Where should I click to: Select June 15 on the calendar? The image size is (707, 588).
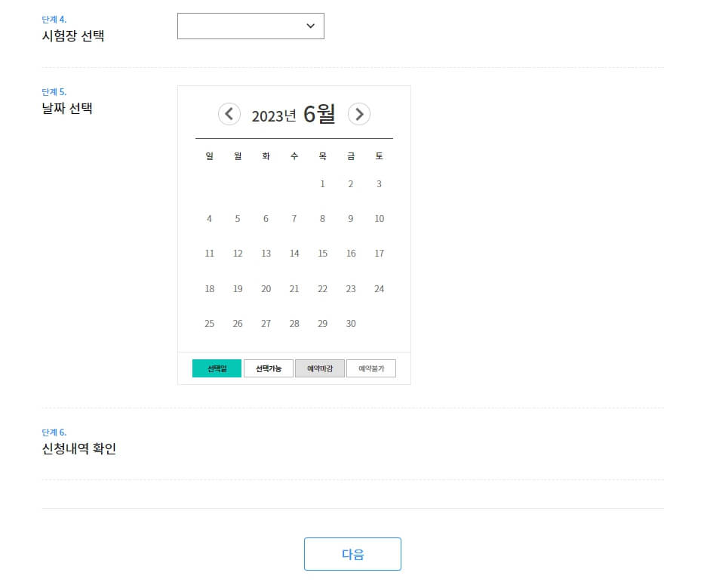click(322, 254)
